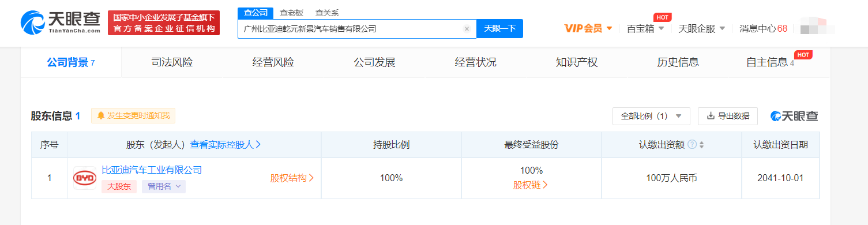Click the bell icon 发生变更时通知我

[101, 116]
